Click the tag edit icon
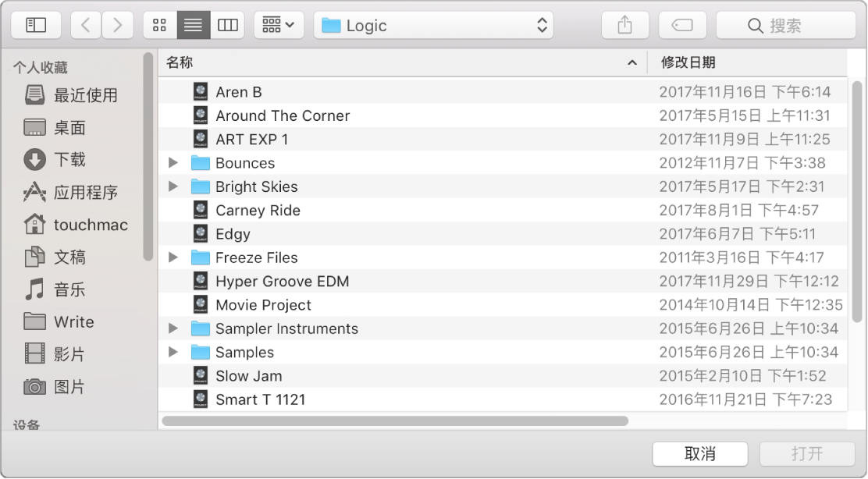Image resolution: width=868 pixels, height=479 pixels. coord(681,25)
